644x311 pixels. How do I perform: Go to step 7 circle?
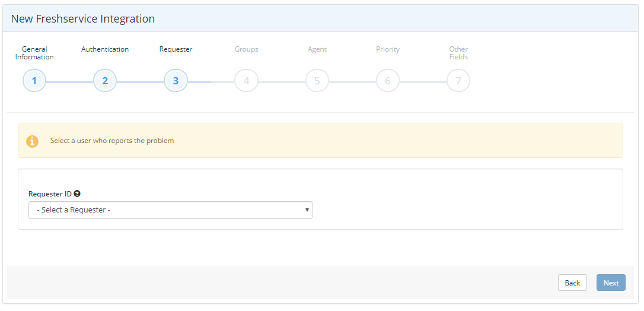coord(458,81)
